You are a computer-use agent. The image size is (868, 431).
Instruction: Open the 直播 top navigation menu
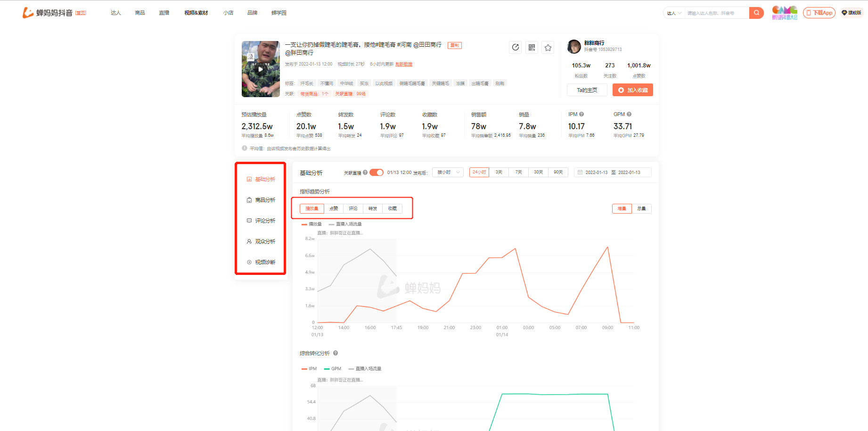(x=164, y=13)
